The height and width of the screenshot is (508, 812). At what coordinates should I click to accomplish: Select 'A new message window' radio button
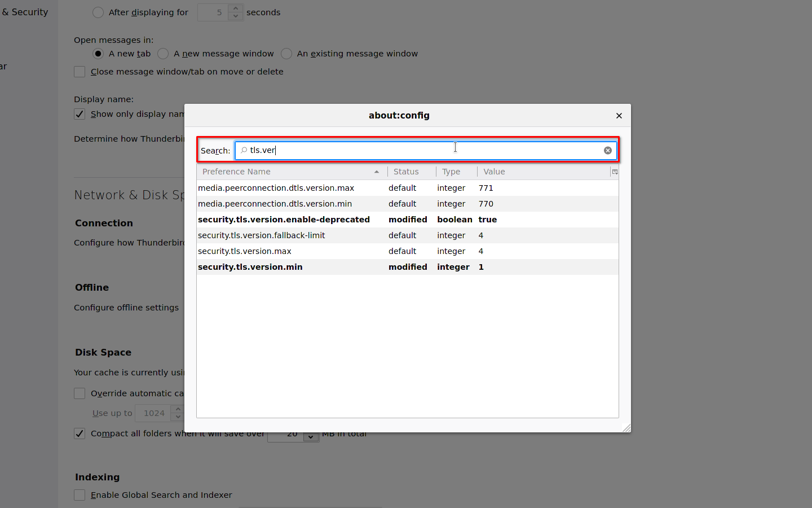(164, 54)
